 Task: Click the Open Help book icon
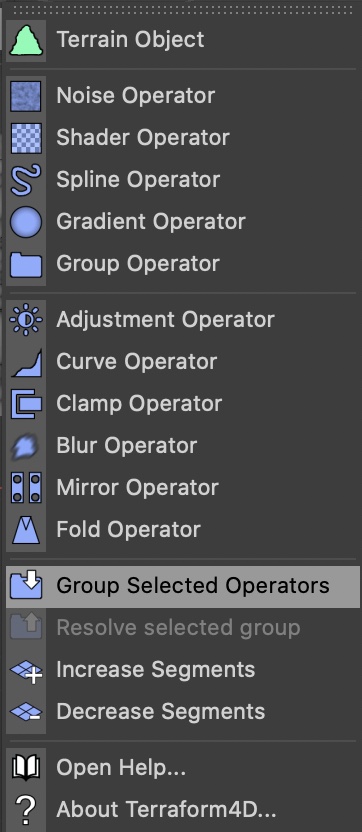coord(25,768)
